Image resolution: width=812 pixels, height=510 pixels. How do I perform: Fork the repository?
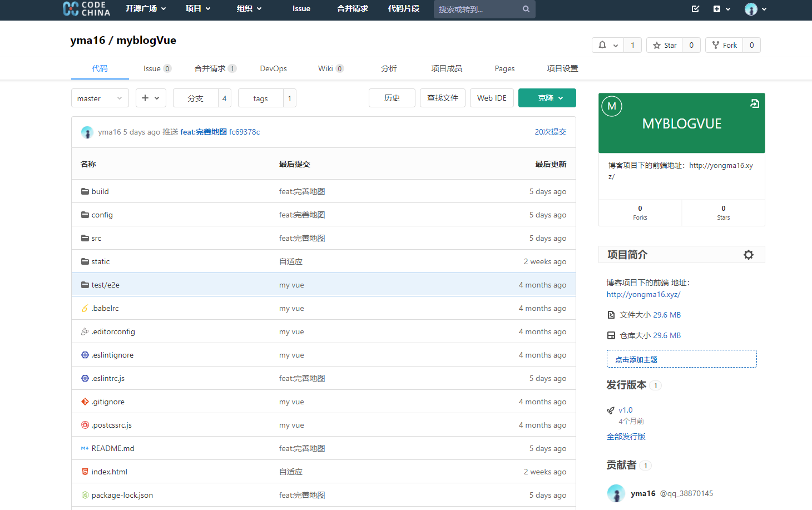724,45
